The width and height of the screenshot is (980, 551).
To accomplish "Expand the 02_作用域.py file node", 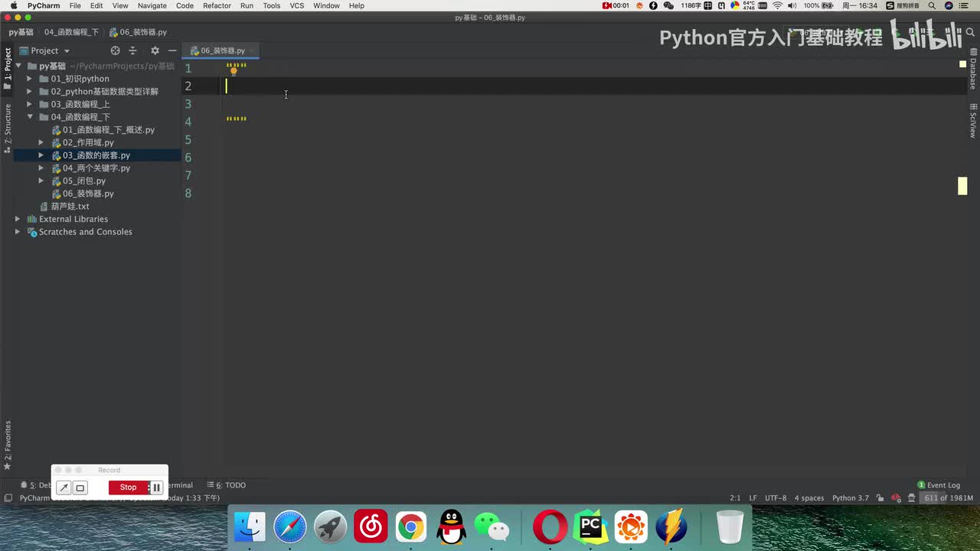I will [x=41, y=142].
